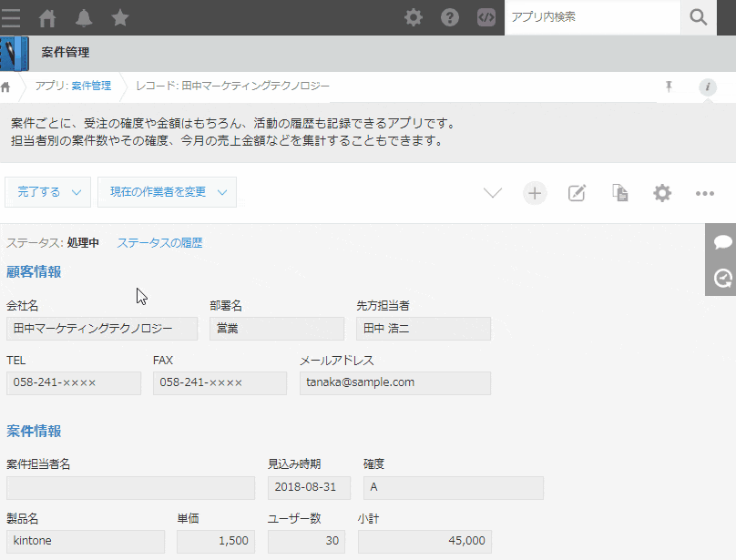The width and height of the screenshot is (736, 560).
Task: Click the TEL value field
Action: (74, 383)
